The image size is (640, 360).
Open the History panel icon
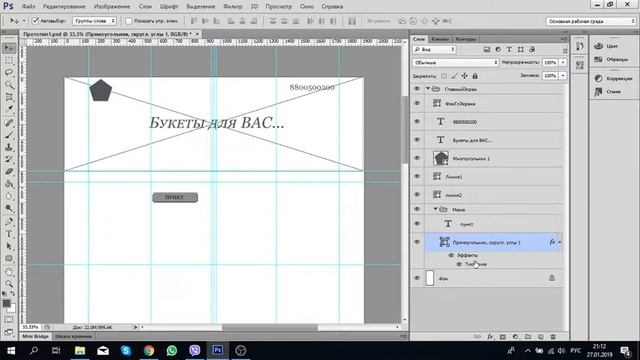(x=580, y=47)
